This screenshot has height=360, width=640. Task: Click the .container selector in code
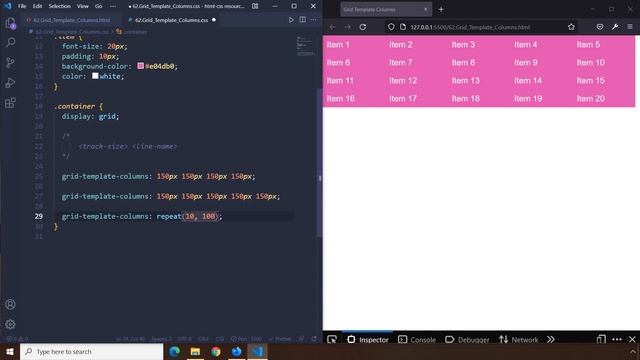tap(76, 106)
